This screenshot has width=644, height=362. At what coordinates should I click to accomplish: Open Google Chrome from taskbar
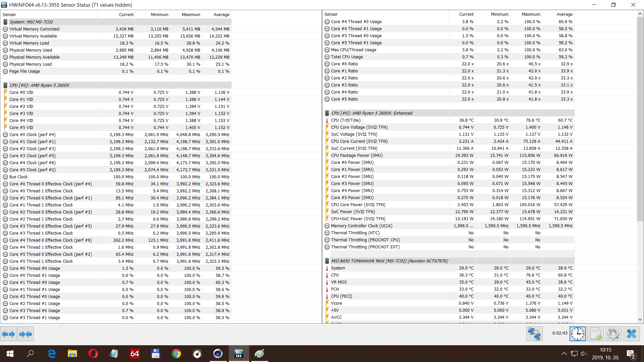coord(176,354)
